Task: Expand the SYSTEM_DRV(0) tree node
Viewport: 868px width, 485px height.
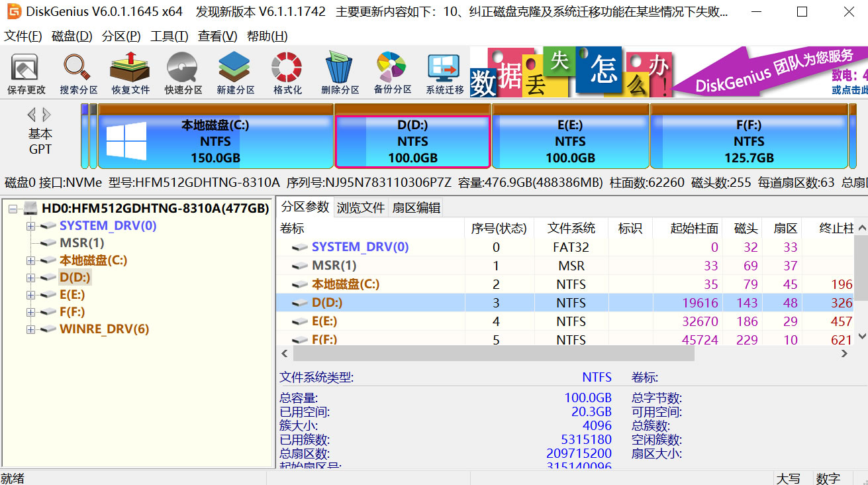Action: [30, 226]
